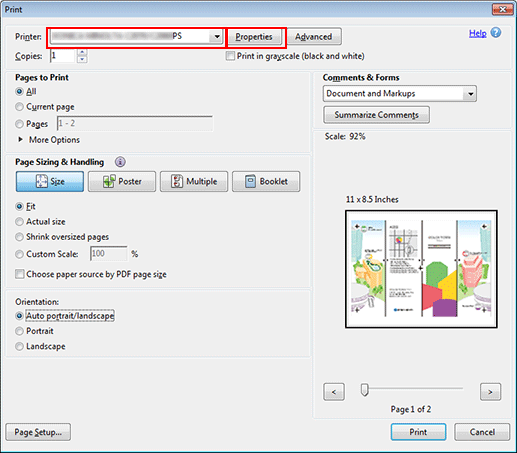The image size is (517, 453).
Task: Select Shrink oversized pages option
Action: pos(20,237)
